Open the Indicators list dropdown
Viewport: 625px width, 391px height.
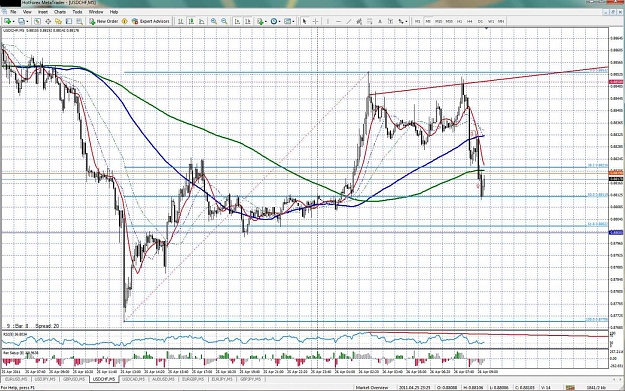[262, 21]
